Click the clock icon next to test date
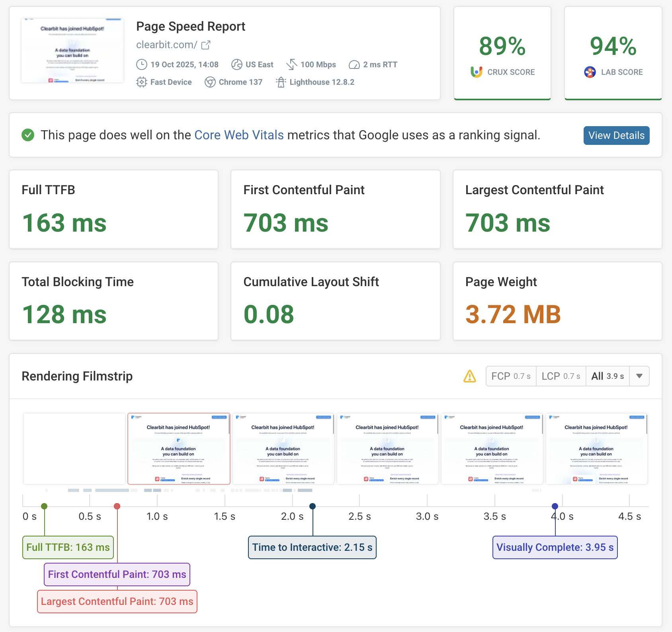 pos(142,64)
